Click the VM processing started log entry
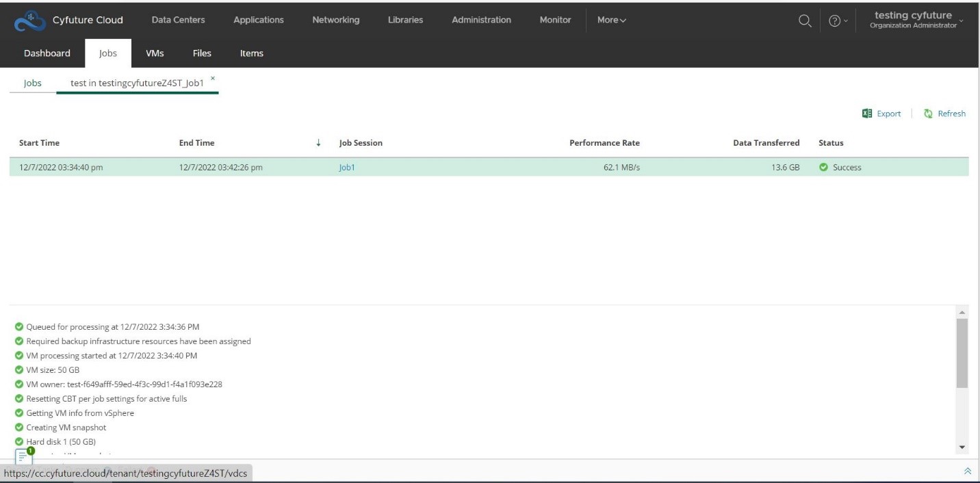The image size is (980, 483). click(x=112, y=355)
